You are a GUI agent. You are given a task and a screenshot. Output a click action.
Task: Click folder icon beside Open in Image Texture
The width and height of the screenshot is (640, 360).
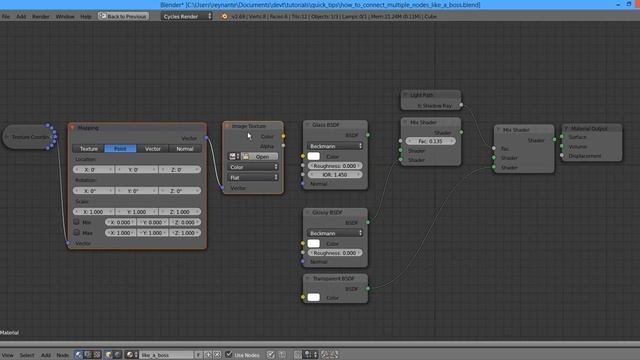(245, 156)
